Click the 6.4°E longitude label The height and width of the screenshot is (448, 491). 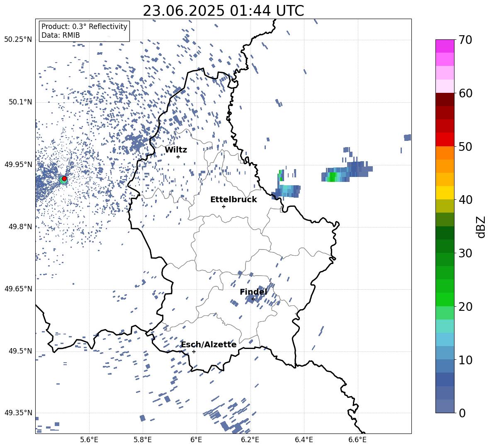pos(304,440)
